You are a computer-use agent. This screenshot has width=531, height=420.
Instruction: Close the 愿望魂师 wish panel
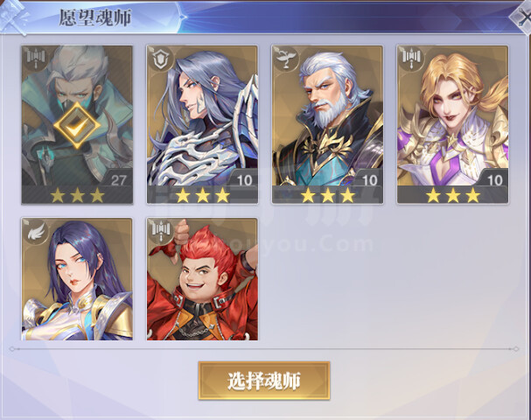click(523, 17)
